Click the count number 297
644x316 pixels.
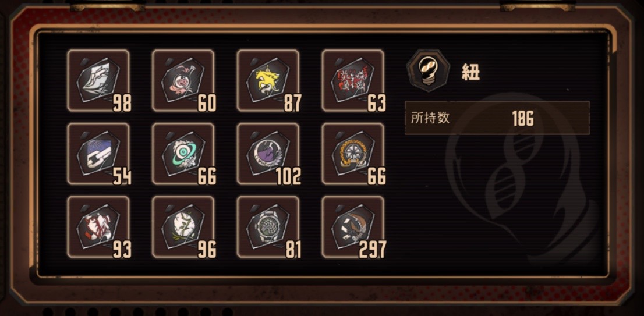pos(372,249)
